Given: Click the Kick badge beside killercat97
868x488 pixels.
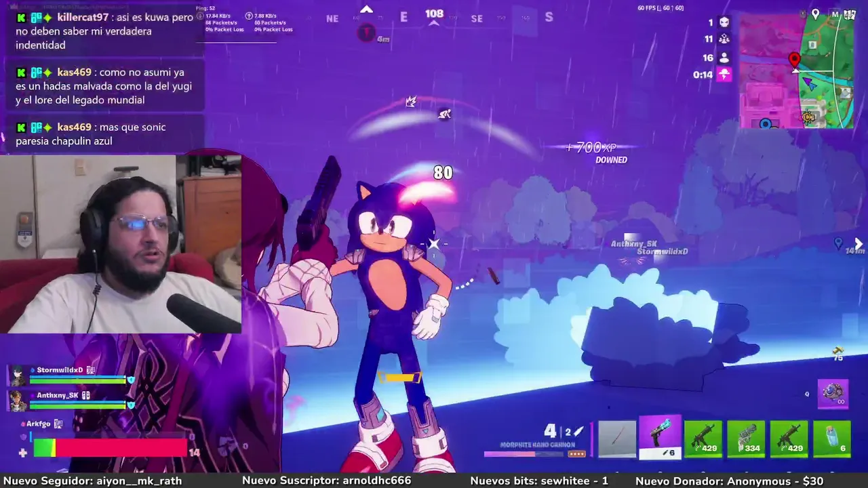Looking at the screenshot, I should pyautogui.click(x=21, y=18).
